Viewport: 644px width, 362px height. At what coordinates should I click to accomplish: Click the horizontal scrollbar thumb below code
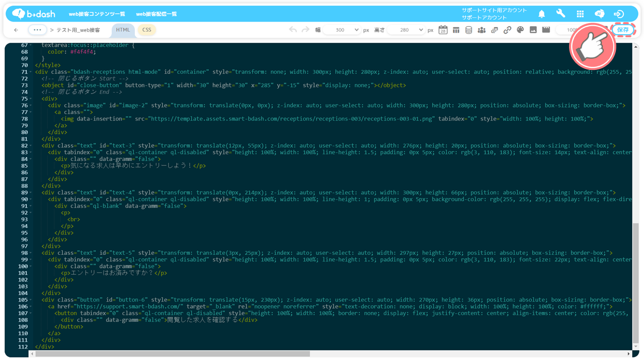(173, 354)
